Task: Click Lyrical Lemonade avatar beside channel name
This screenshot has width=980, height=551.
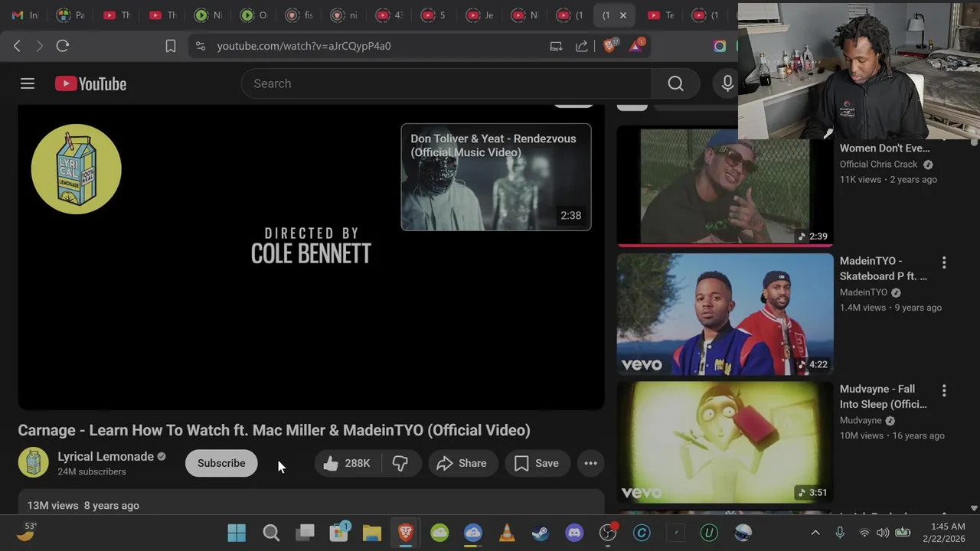Action: point(33,463)
